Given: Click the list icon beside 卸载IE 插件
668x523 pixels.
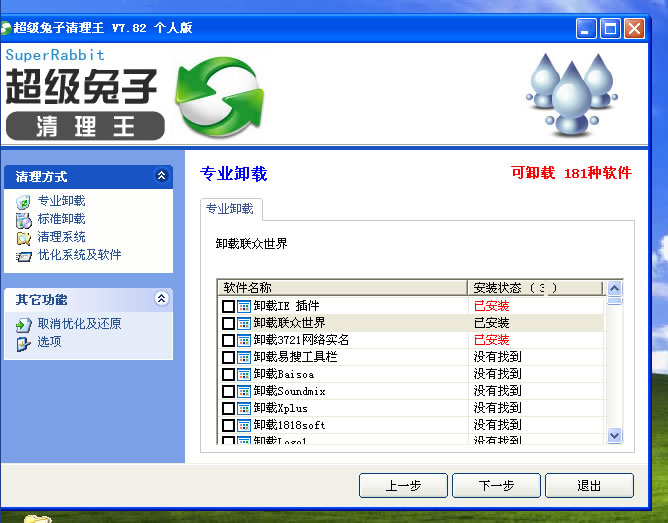Looking at the screenshot, I should pyautogui.click(x=244, y=306).
